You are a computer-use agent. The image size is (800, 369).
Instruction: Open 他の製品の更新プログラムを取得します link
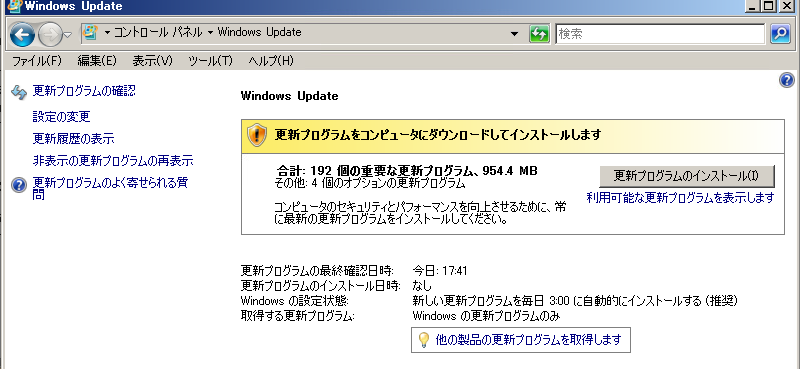(529, 339)
